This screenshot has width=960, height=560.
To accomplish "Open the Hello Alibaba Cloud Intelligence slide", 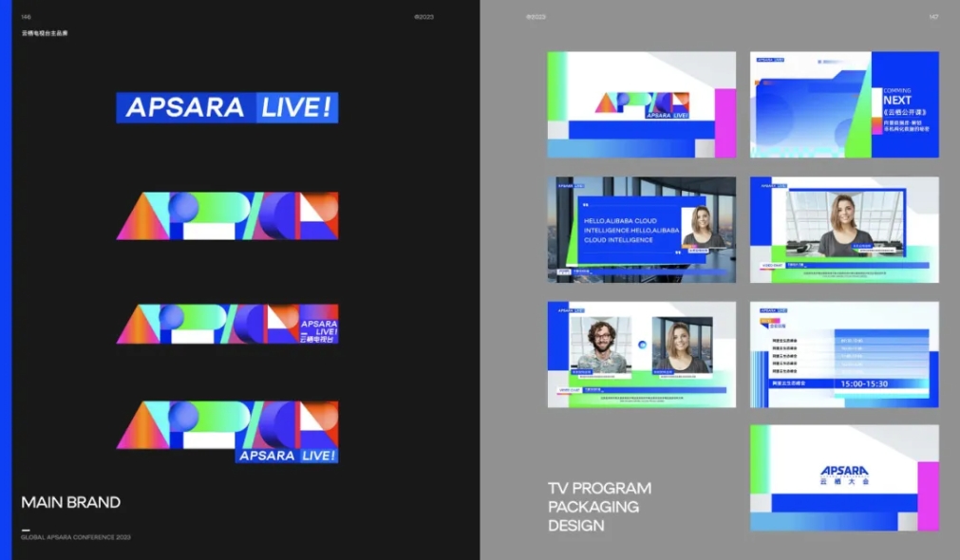I will click(641, 229).
